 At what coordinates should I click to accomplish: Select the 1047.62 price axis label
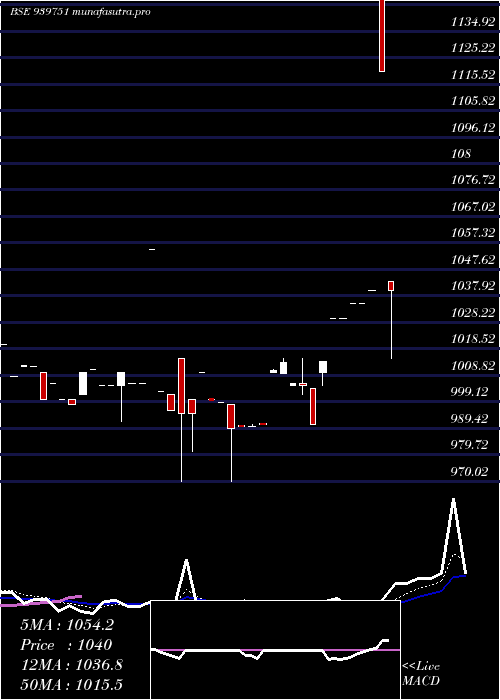pos(473,259)
